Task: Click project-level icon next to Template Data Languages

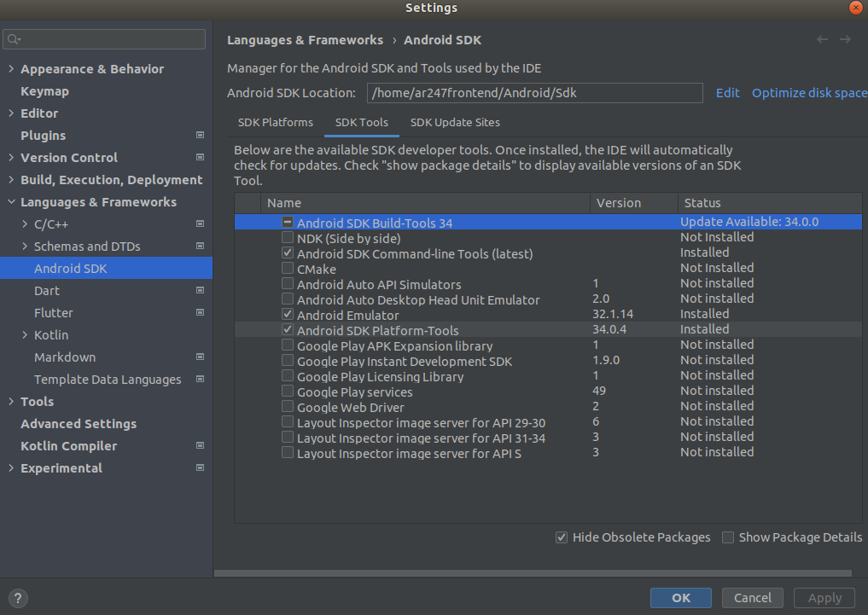Action: tap(201, 379)
